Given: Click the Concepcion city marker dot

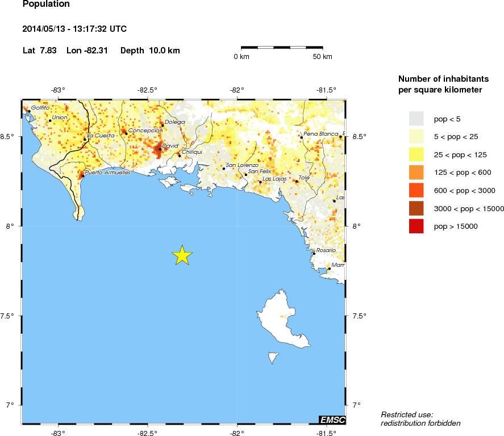Looking at the screenshot, I should tap(126, 133).
